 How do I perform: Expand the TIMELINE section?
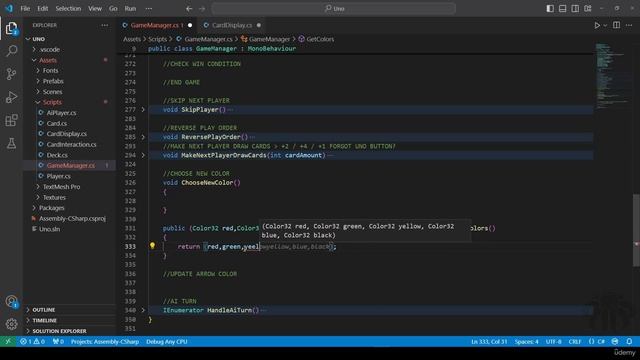coord(44,320)
